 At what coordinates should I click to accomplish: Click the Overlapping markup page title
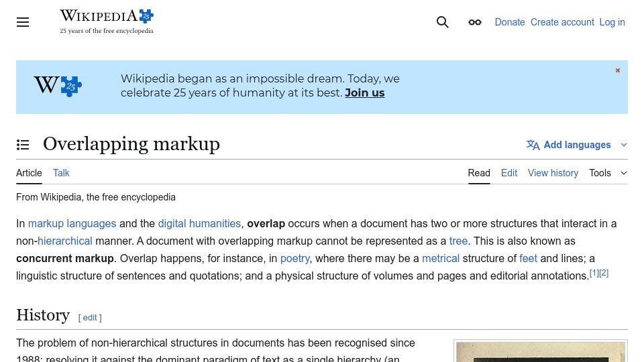pos(131,144)
